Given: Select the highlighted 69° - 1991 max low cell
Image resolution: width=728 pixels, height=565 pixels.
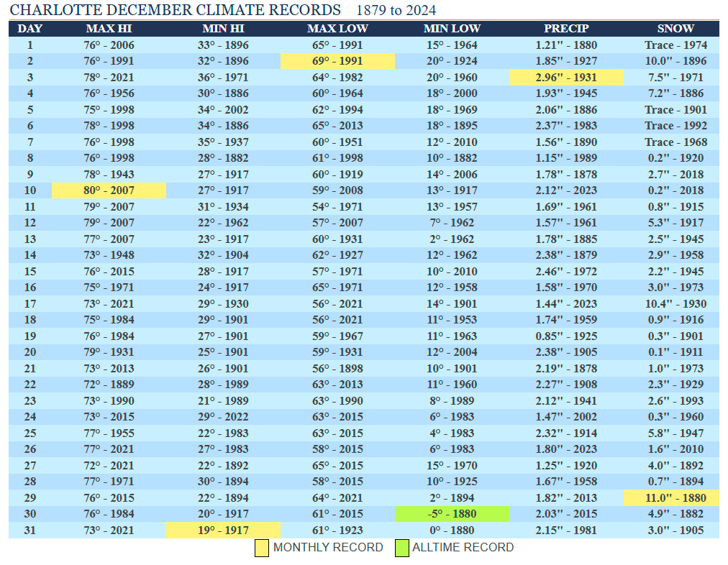Looking at the screenshot, I should [x=337, y=61].
